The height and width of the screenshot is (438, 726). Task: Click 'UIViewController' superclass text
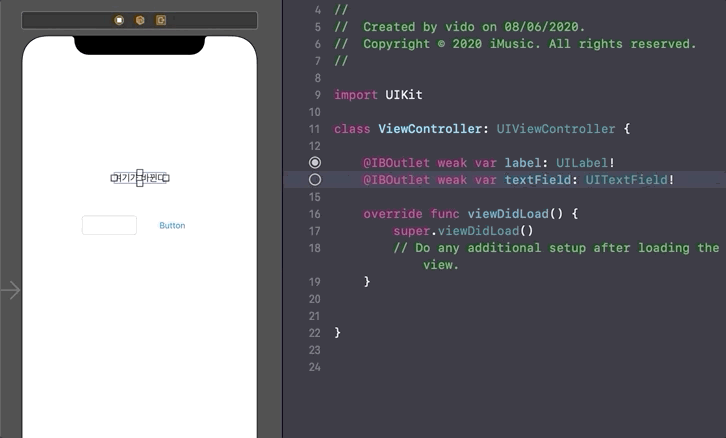(556, 129)
